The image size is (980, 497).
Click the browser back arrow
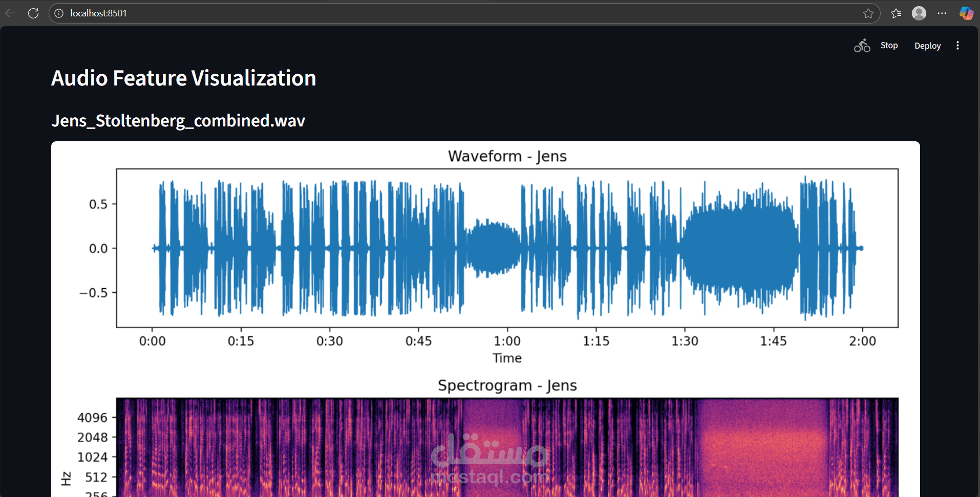pos(10,13)
